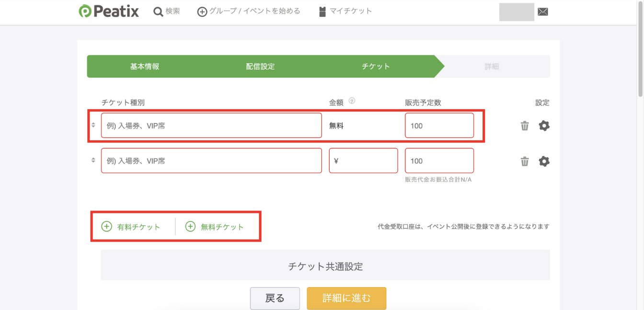Click the reorder handle of the second ticket

click(93, 161)
